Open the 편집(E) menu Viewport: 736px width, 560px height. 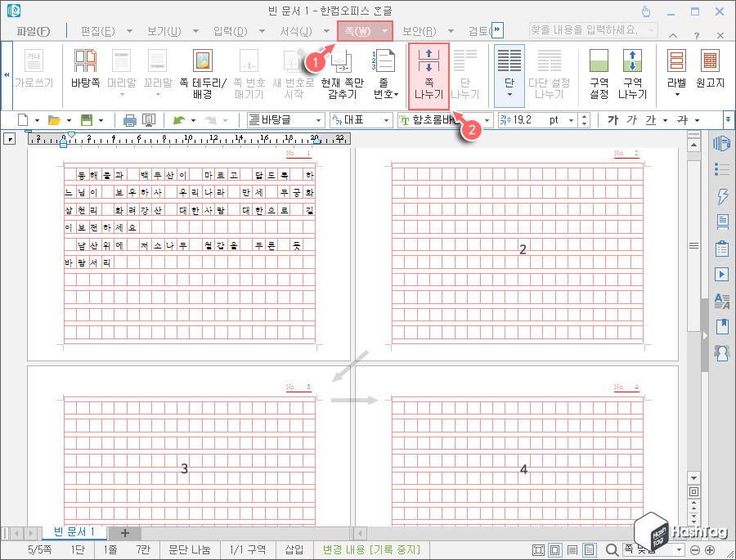[97, 31]
